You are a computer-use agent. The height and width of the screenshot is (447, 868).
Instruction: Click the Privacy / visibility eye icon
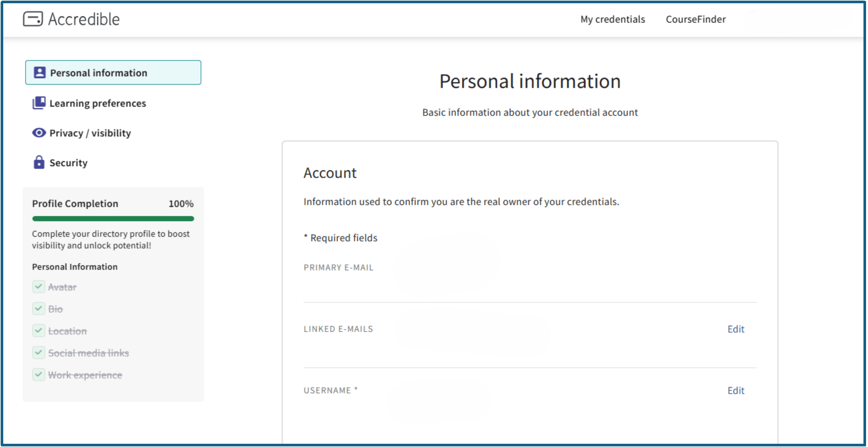point(39,133)
